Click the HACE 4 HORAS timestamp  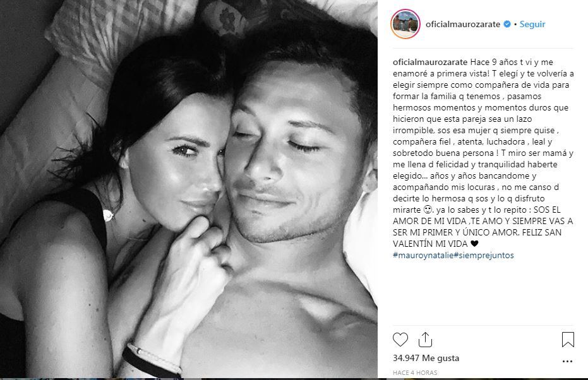pyautogui.click(x=415, y=372)
